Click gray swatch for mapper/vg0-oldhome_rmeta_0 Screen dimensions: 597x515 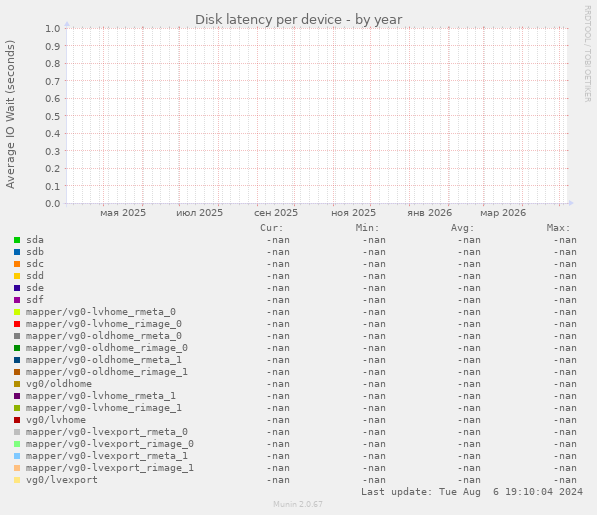point(17,336)
